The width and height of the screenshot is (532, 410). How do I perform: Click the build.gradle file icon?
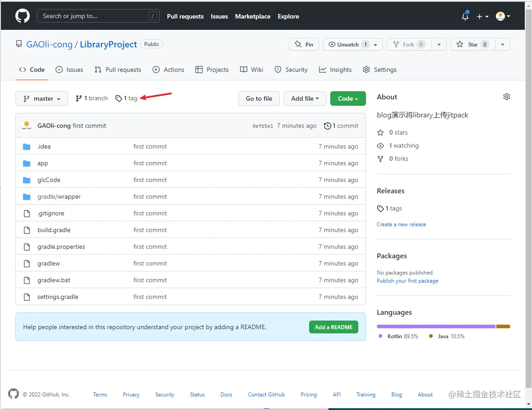tap(27, 230)
